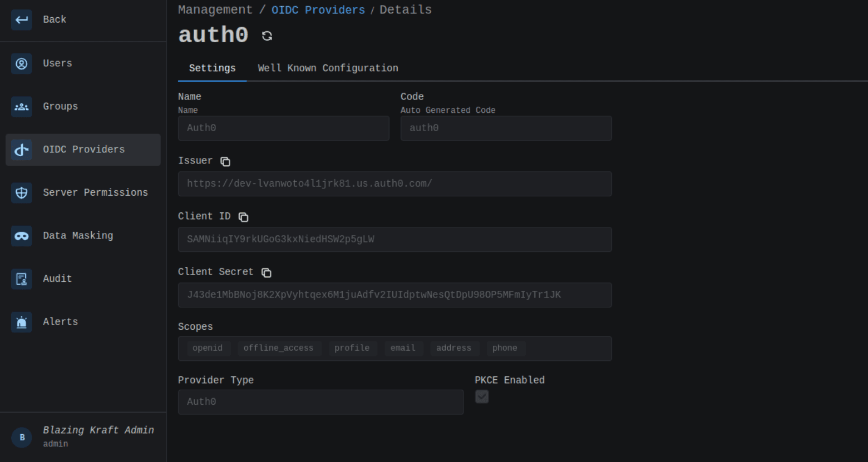868x462 pixels.
Task: Select Server Permissions in the sidebar
Action: [x=95, y=193]
